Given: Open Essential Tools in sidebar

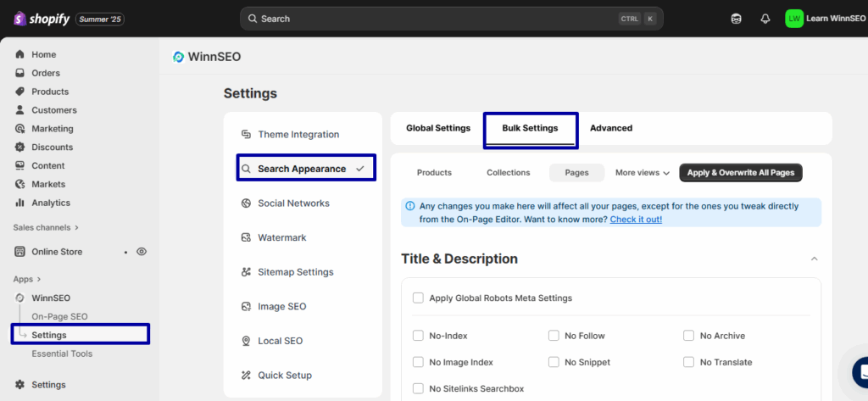Looking at the screenshot, I should coord(62,354).
